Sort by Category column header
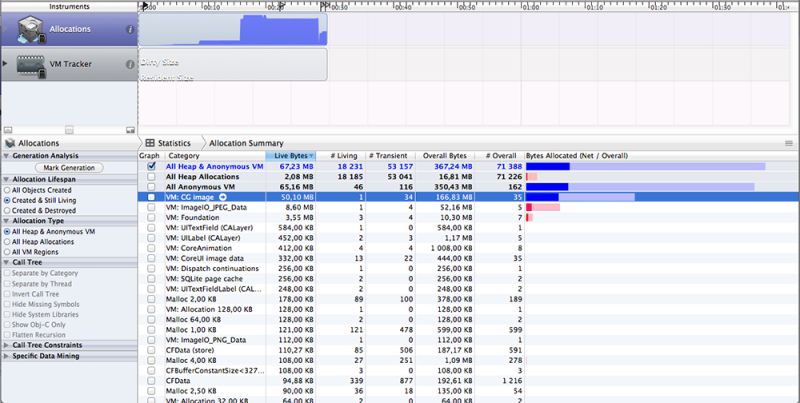The width and height of the screenshot is (800, 403). pyautogui.click(x=215, y=156)
